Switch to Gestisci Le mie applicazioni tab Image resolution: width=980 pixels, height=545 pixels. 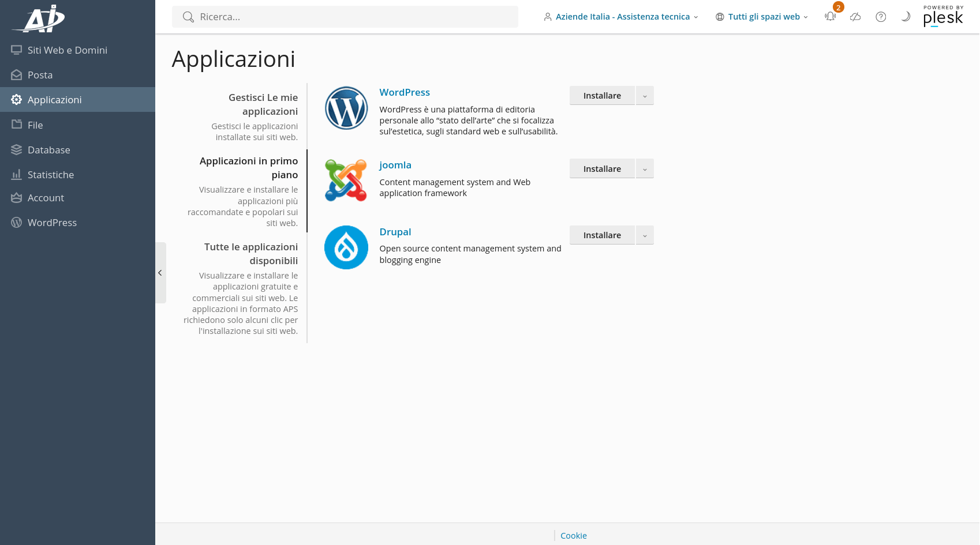coord(263,104)
